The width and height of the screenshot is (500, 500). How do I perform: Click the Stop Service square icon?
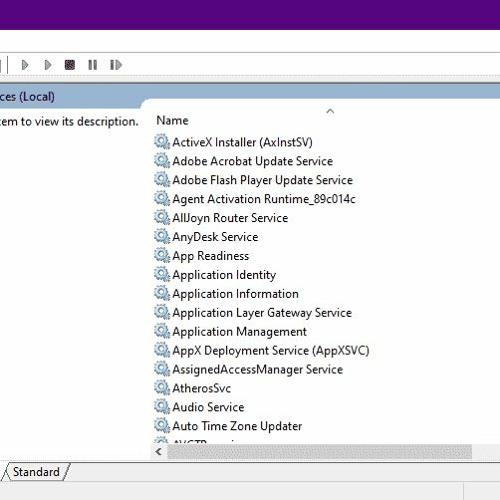point(70,65)
